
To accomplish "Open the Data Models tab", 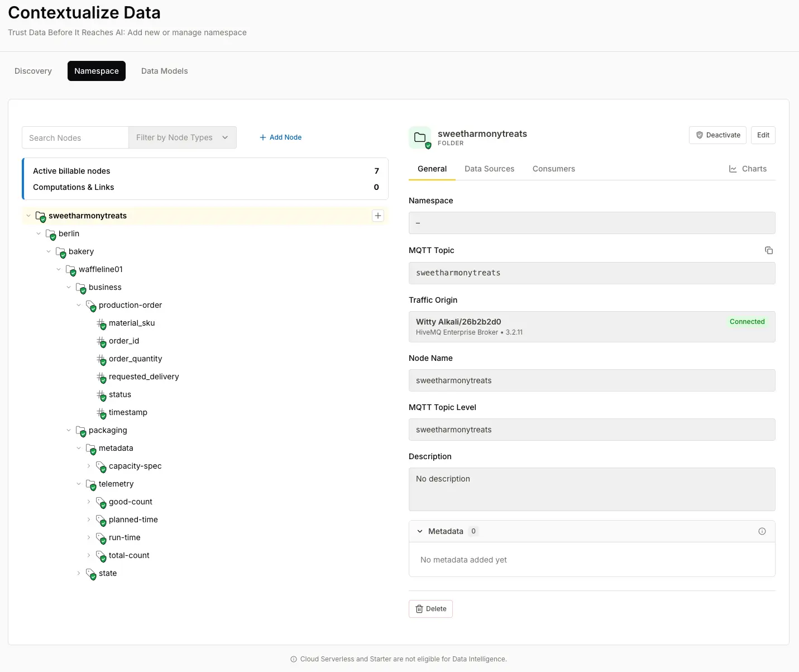I will pos(165,71).
